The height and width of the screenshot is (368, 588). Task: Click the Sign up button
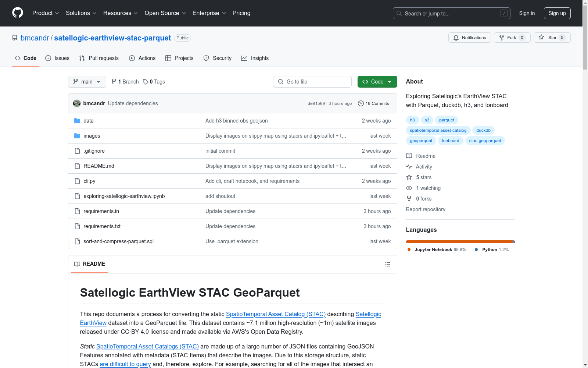557,13
